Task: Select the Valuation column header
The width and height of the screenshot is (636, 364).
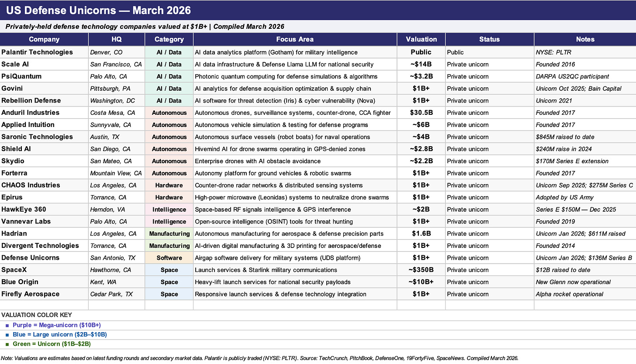Action: (x=421, y=39)
